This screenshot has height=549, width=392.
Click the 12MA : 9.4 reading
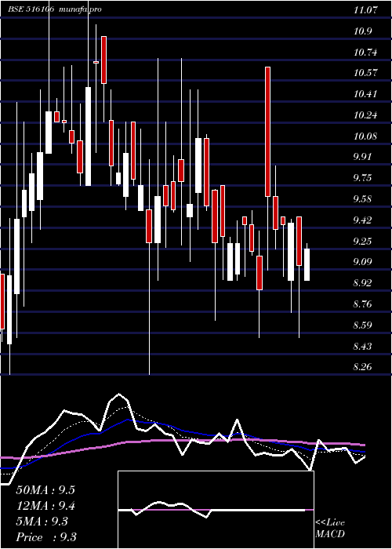coord(45,506)
